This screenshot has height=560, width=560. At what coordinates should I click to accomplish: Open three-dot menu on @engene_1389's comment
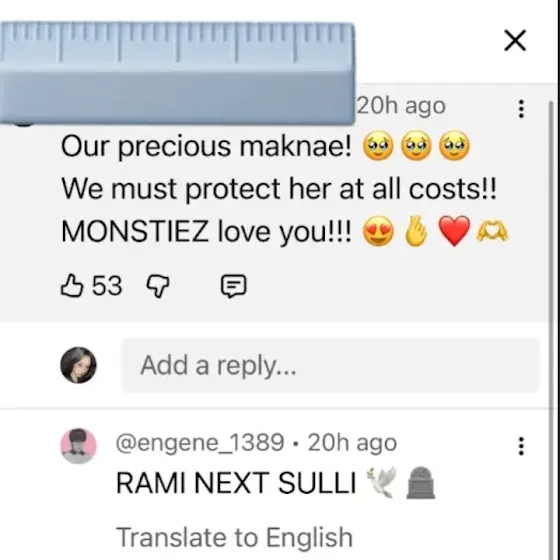[x=521, y=446]
